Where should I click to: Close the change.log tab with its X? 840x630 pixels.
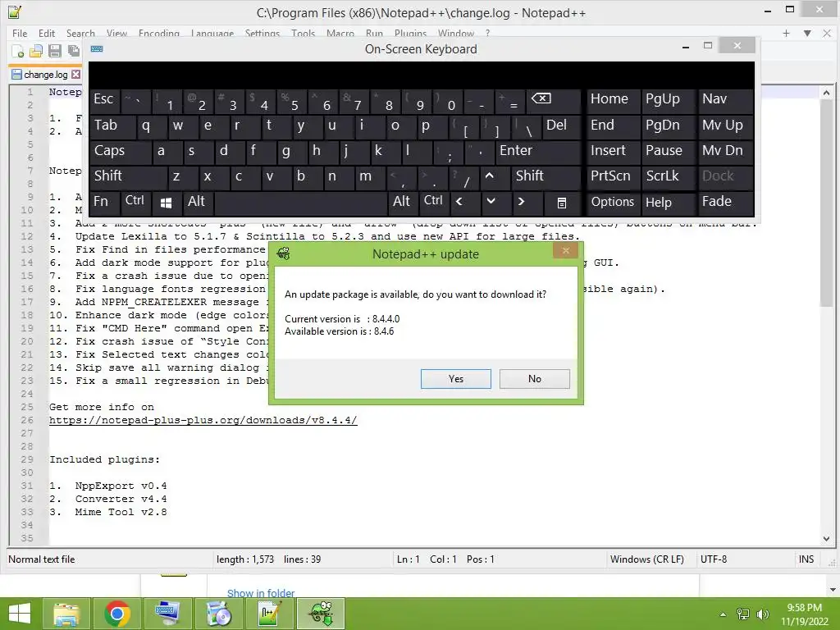click(76, 75)
